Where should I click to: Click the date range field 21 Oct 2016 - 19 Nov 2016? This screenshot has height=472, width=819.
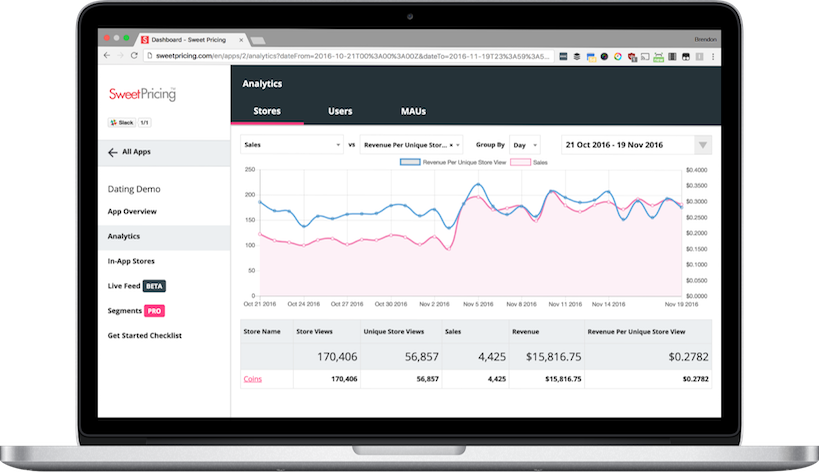point(628,145)
